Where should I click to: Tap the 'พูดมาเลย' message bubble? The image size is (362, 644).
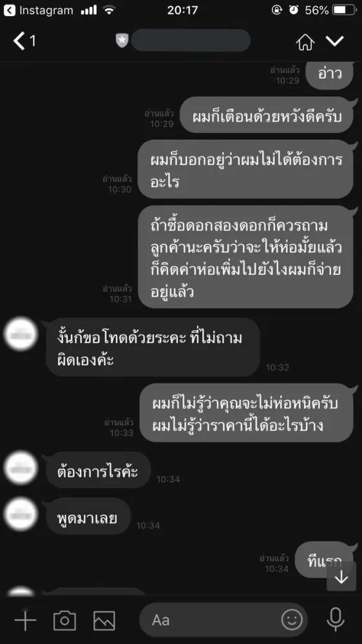(88, 516)
